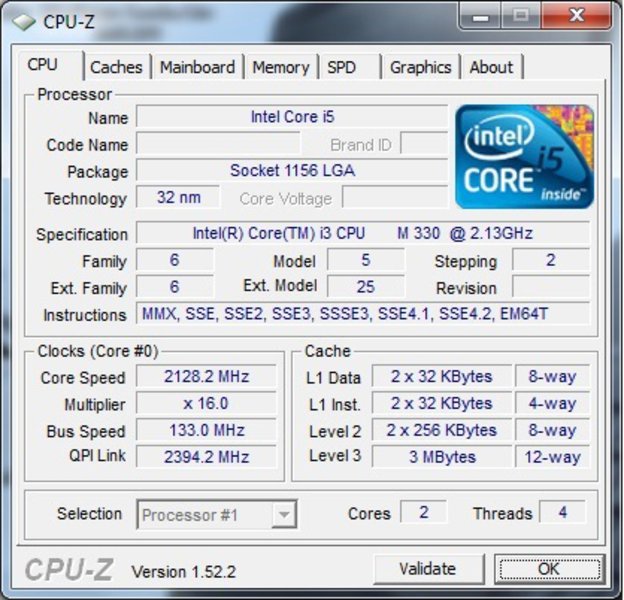The image size is (624, 600).
Task: Switch to the Memory tab
Action: (281, 67)
